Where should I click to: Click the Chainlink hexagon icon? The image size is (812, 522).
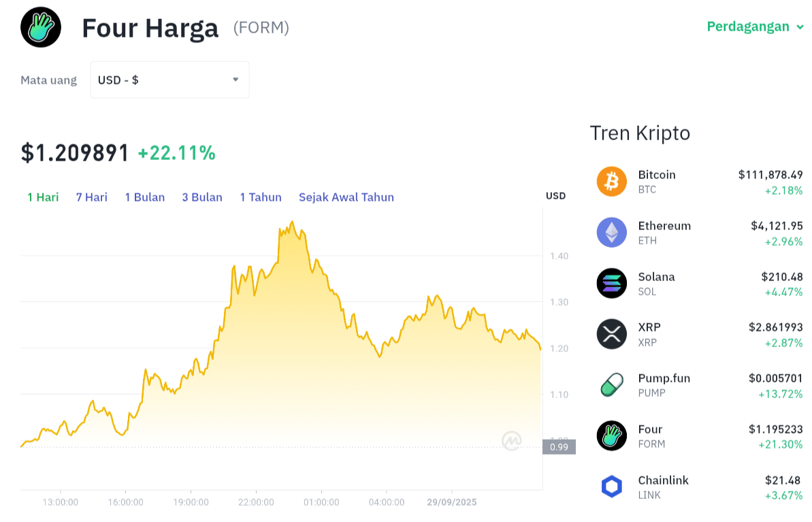tap(611, 487)
